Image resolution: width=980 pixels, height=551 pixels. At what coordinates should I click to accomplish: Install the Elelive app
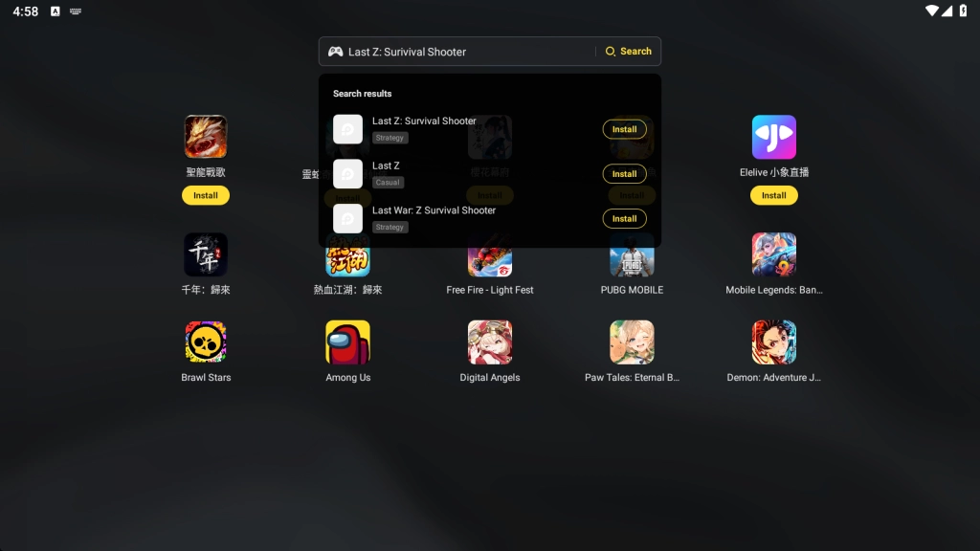[x=773, y=195]
